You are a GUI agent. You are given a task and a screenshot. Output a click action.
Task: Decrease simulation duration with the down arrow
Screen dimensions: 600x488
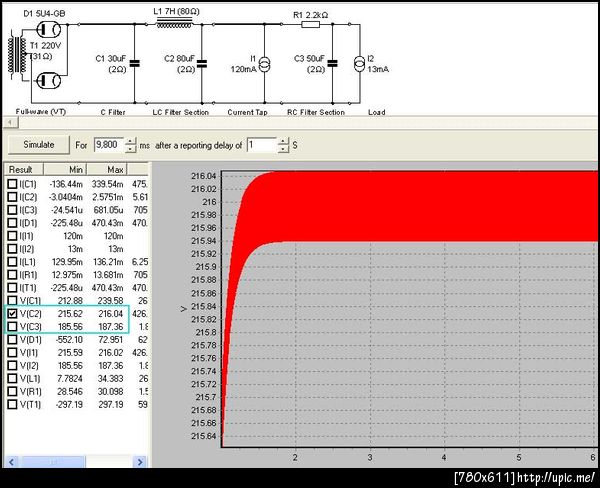(130, 149)
